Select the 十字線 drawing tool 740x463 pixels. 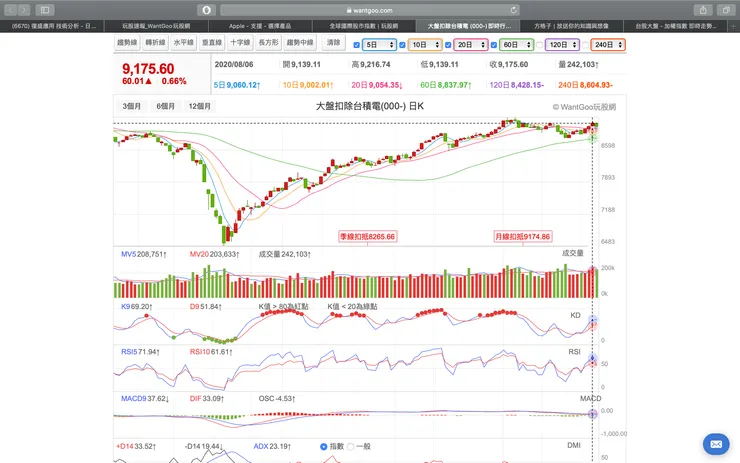pos(240,42)
